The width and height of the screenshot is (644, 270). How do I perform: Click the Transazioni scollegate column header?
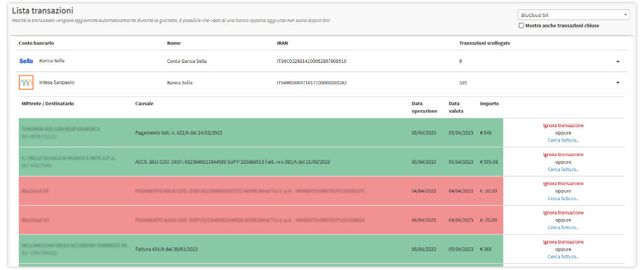(x=485, y=43)
